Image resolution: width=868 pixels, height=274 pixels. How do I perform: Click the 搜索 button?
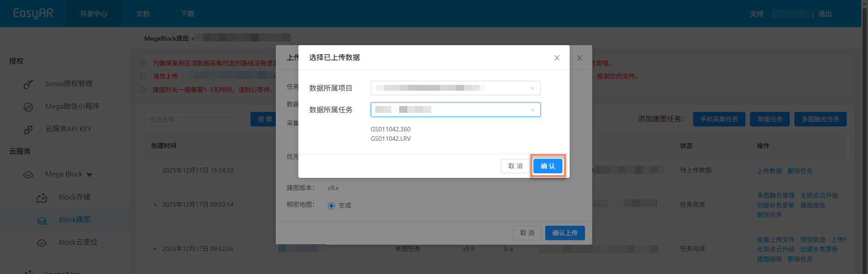coord(265,119)
